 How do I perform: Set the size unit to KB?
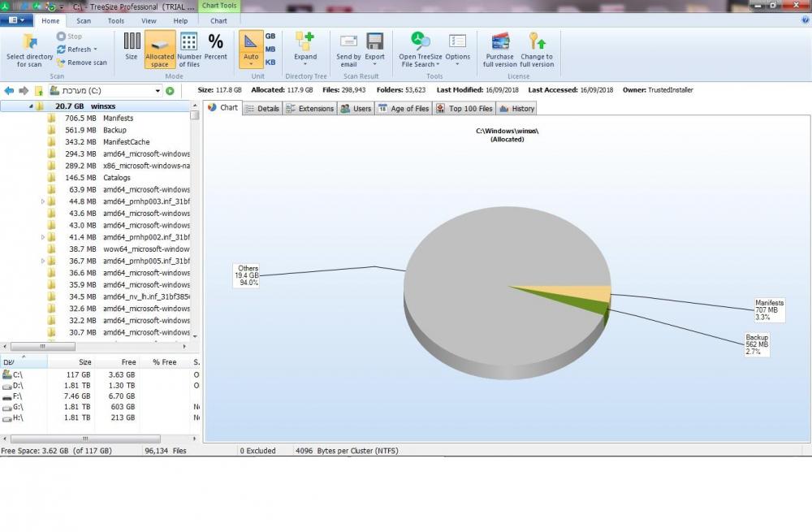point(270,63)
